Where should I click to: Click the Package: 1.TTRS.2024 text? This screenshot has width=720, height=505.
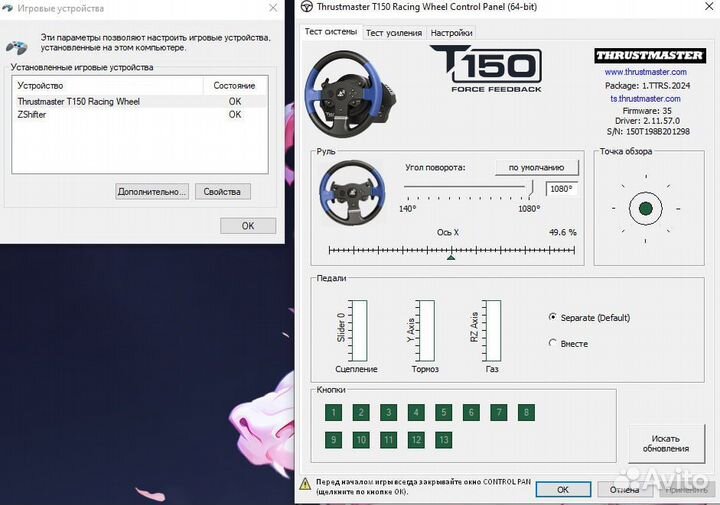click(647, 85)
